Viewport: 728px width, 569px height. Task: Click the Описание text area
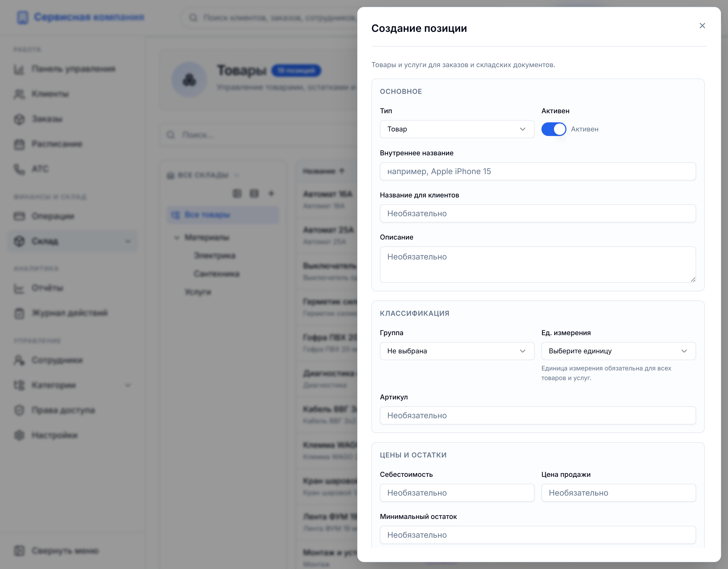click(538, 265)
